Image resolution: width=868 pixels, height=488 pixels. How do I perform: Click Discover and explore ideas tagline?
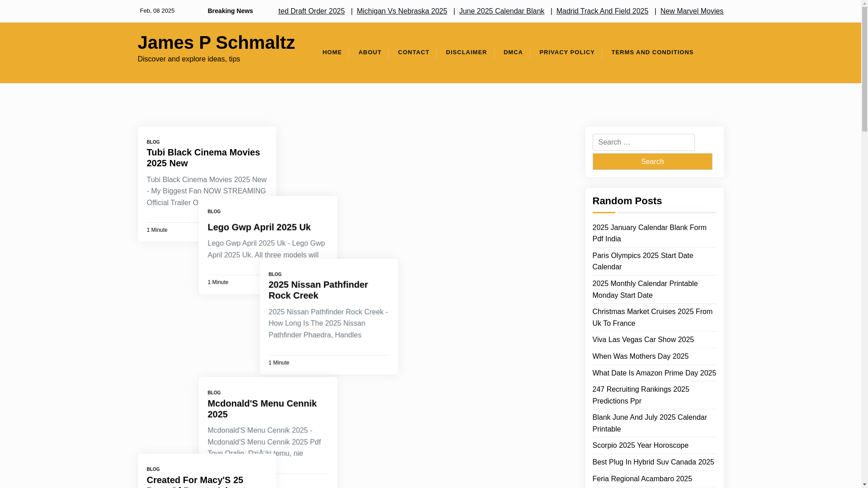pyautogui.click(x=189, y=59)
